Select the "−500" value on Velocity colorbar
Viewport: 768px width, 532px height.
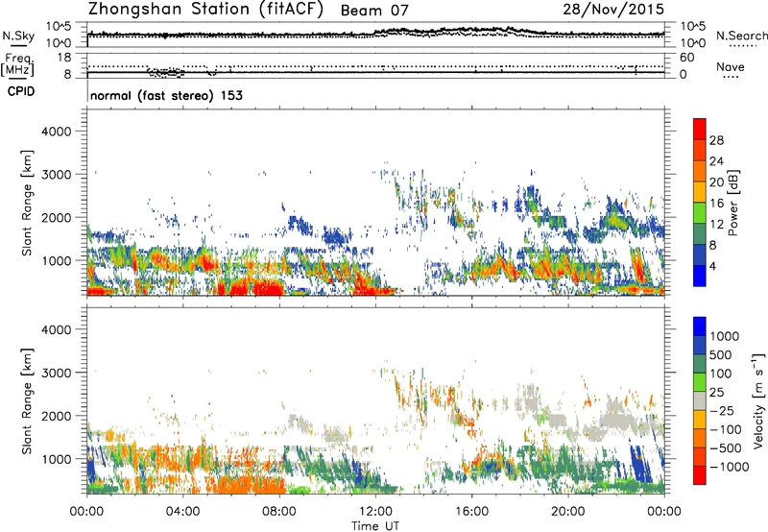click(727, 447)
